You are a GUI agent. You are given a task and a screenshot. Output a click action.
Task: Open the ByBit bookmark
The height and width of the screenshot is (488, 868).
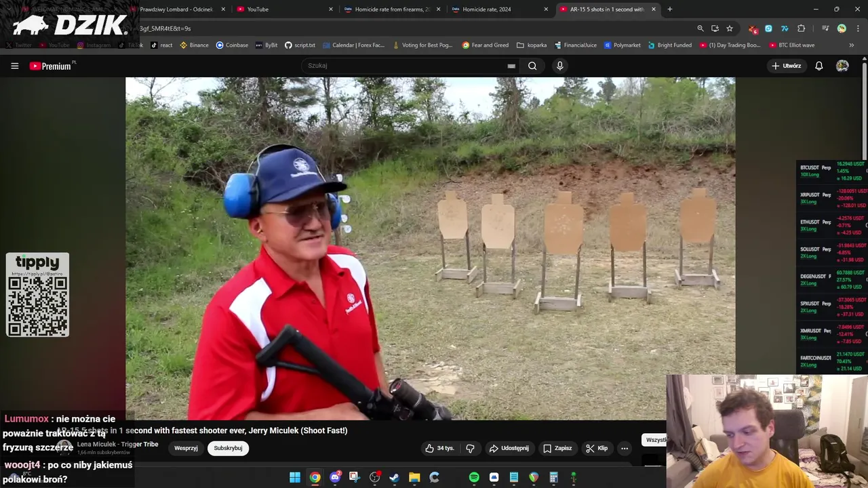pos(267,45)
